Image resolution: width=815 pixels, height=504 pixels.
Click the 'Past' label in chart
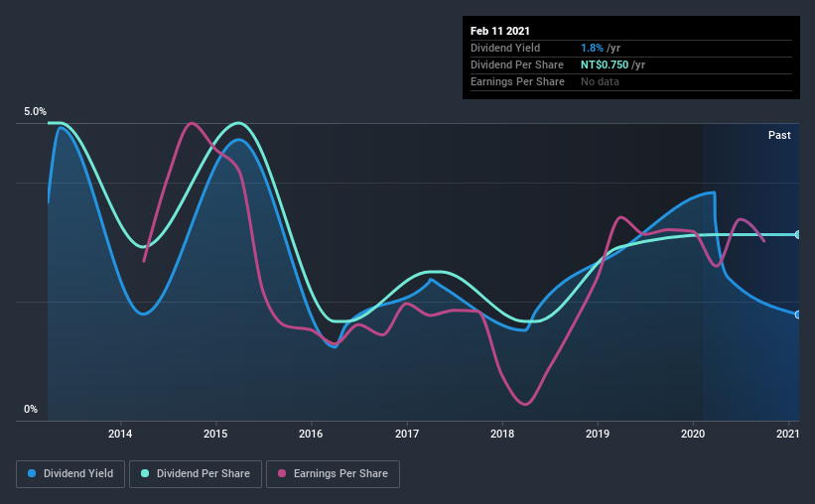779,135
